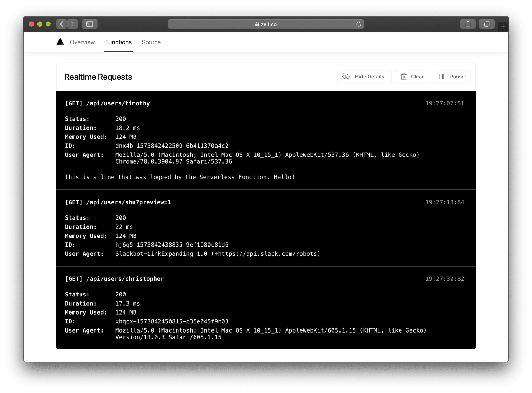The height and width of the screenshot is (393, 532).
Task: Reload the page with refresh icon
Action: tap(359, 24)
